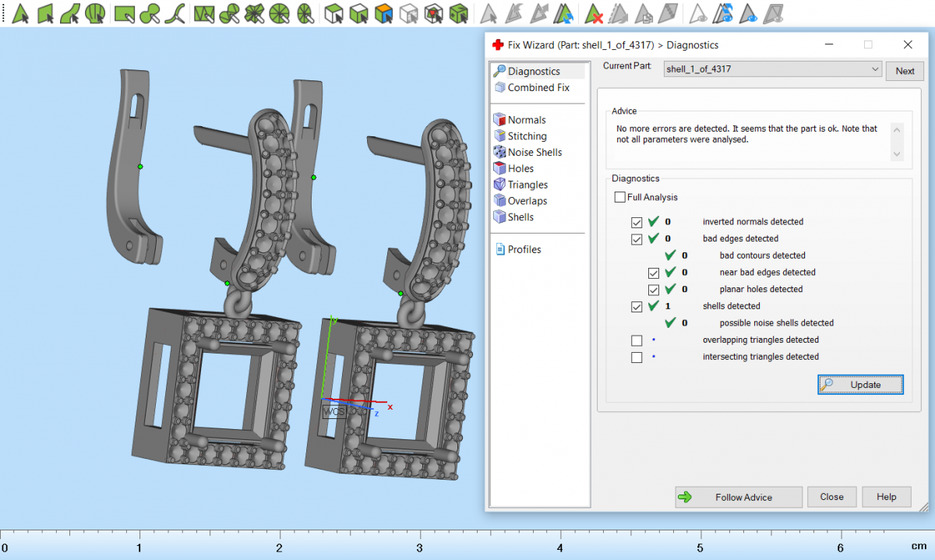This screenshot has width=935, height=560.
Task: Open Normals fix page in wizard
Action: pyautogui.click(x=526, y=120)
